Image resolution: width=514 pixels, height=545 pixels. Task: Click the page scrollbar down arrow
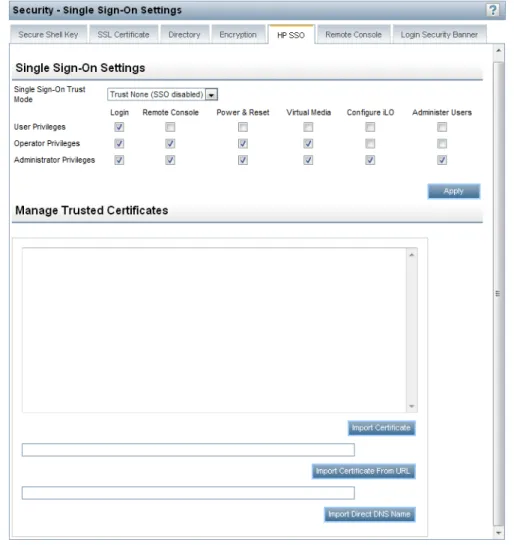499,533
